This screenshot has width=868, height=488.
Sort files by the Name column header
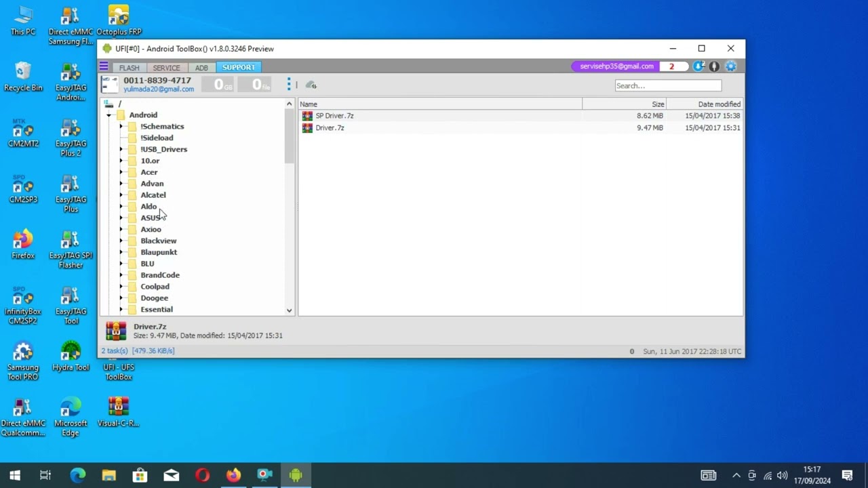pos(439,104)
